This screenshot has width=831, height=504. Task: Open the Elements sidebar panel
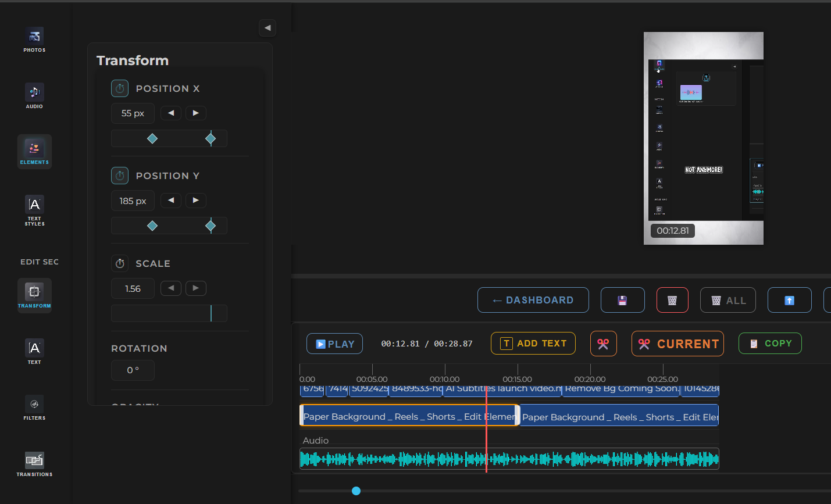click(34, 152)
